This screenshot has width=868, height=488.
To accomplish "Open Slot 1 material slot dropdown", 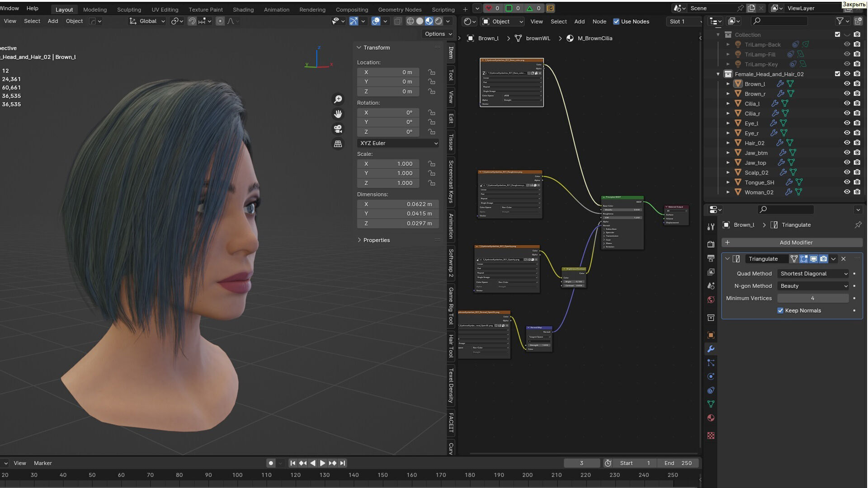I will click(x=685, y=22).
